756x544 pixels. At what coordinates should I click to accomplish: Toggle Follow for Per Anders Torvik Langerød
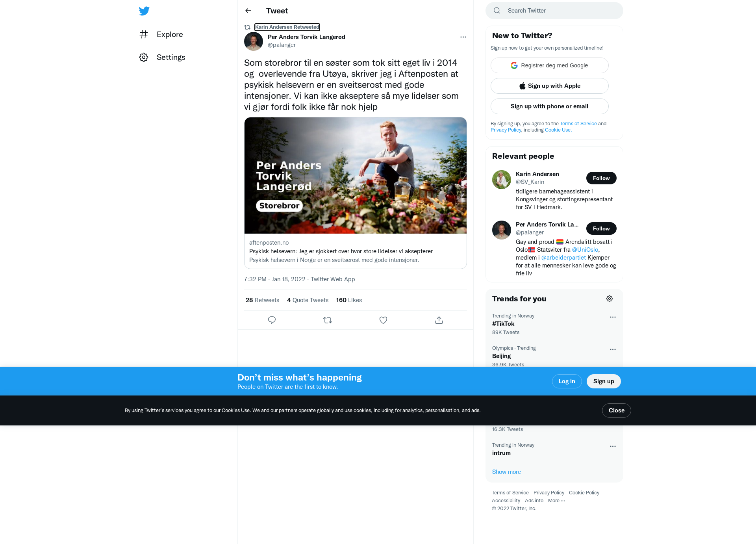(x=601, y=228)
